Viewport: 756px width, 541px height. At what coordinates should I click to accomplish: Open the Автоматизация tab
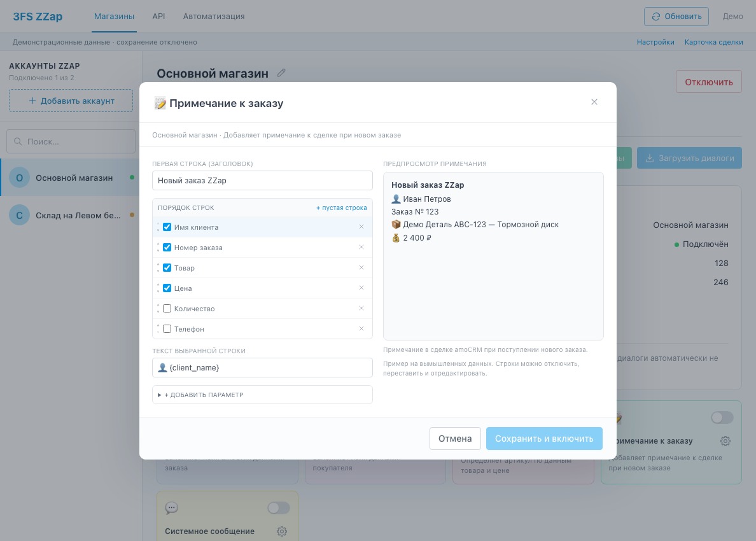point(214,17)
